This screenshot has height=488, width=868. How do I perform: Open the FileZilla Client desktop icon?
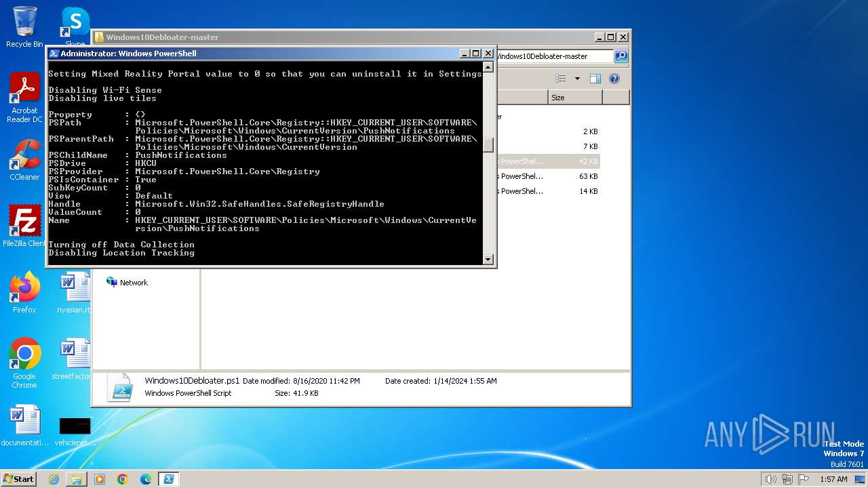pos(24,226)
